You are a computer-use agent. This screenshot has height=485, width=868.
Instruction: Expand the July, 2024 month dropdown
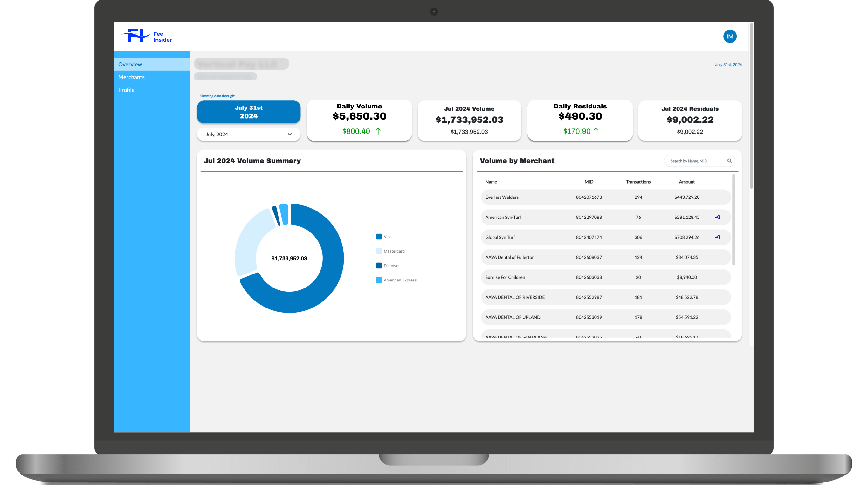(x=248, y=134)
